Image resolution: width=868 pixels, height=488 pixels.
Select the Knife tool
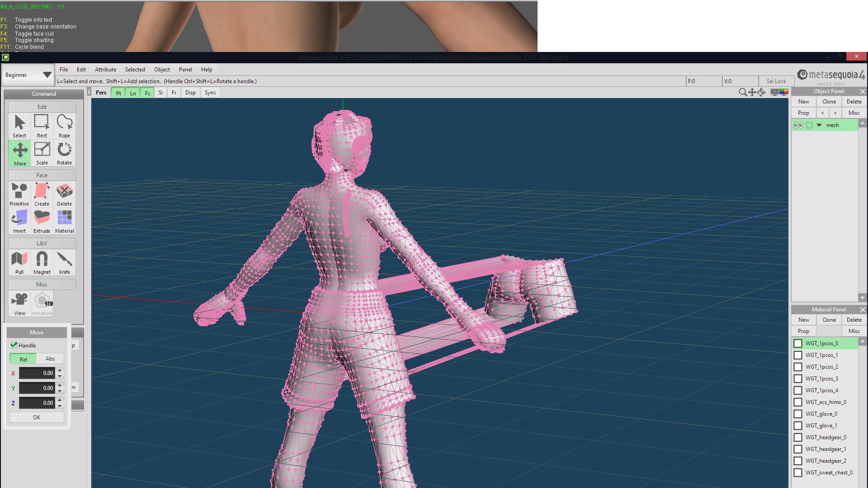pyautogui.click(x=64, y=263)
